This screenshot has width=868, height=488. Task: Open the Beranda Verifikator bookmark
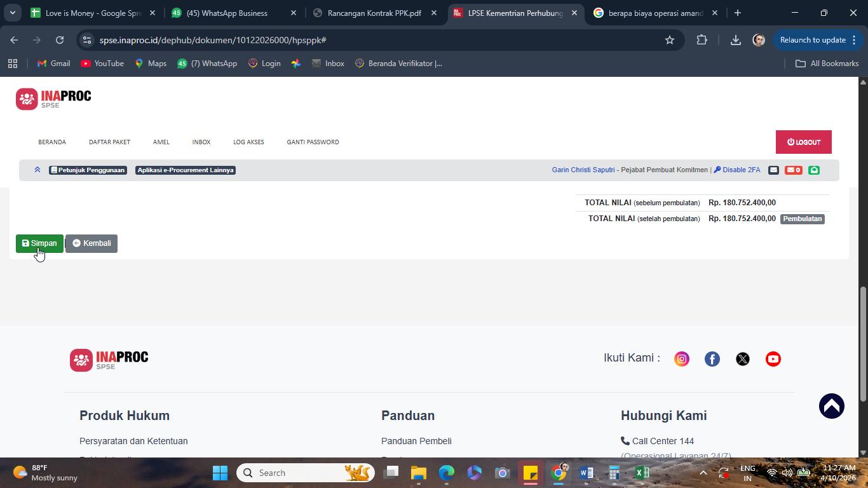point(398,64)
